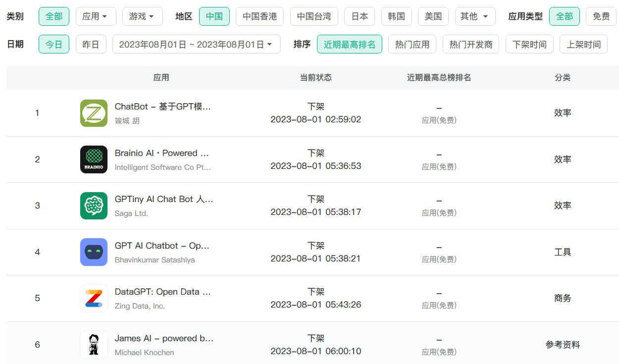Viewport: 619px width, 364px height.
Task: Click developer name Zing Data, Inc.
Action: [x=140, y=306]
